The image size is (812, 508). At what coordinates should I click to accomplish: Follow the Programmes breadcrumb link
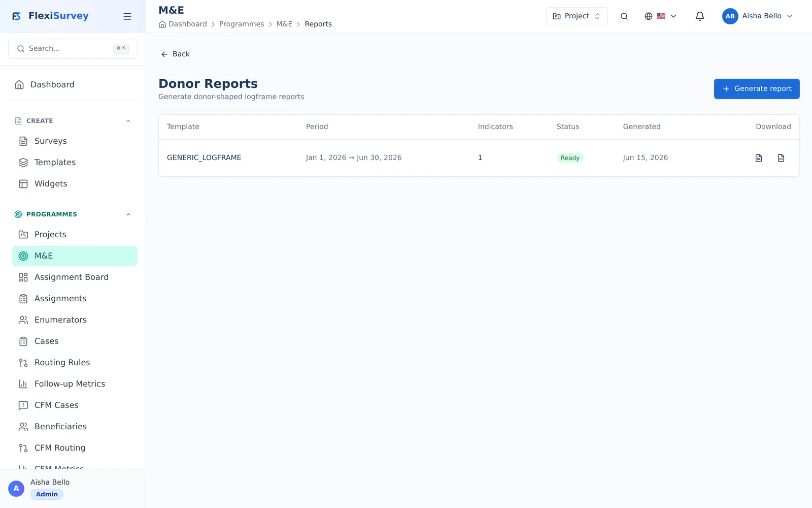(242, 24)
